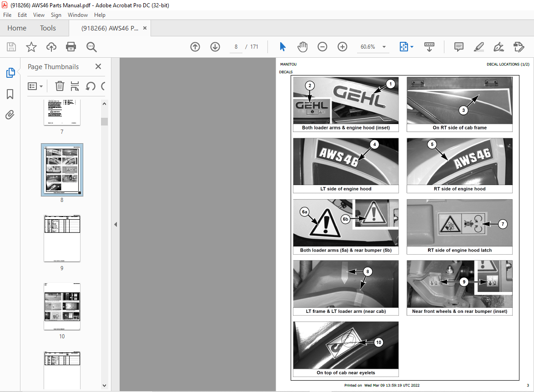
Task: Select page 8 thumbnail
Action: [x=62, y=170]
